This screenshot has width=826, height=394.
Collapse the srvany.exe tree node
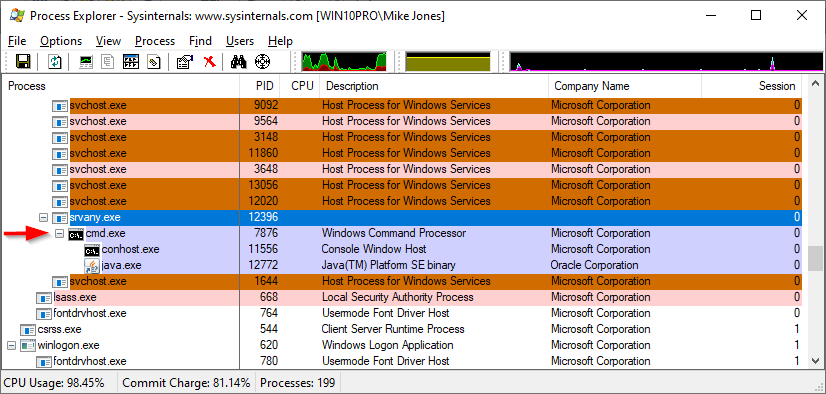click(44, 217)
